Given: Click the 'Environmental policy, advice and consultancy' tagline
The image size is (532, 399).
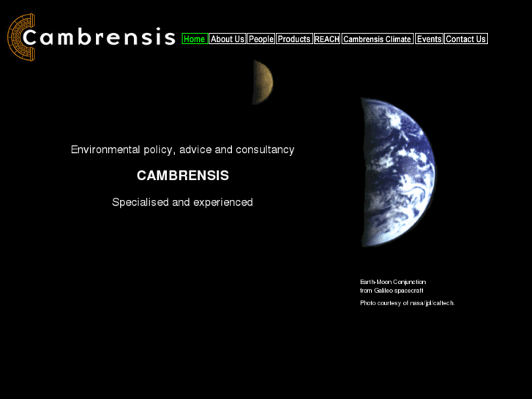Looking at the screenshot, I should click(182, 150).
